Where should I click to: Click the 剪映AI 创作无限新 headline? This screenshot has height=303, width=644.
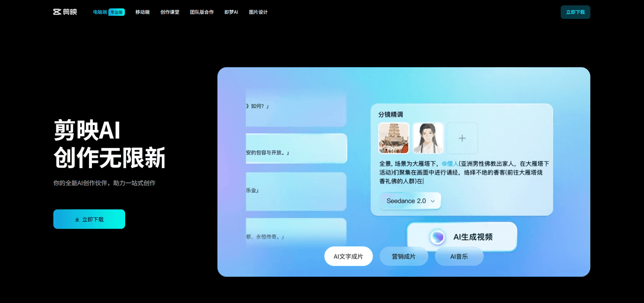tap(109, 144)
